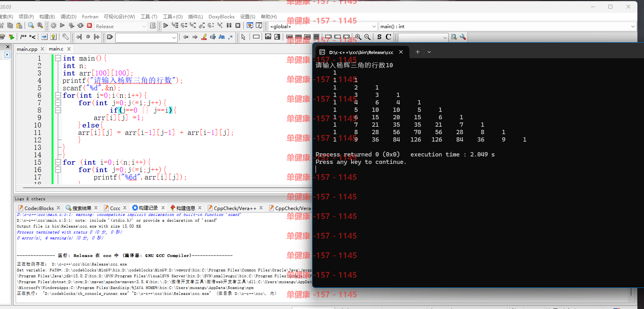
Task: Open the Debugging windows icon
Action: (x=250, y=26)
